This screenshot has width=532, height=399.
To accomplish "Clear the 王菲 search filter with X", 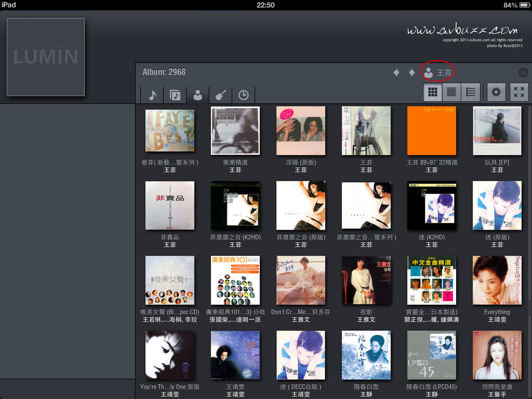I will 523,73.
